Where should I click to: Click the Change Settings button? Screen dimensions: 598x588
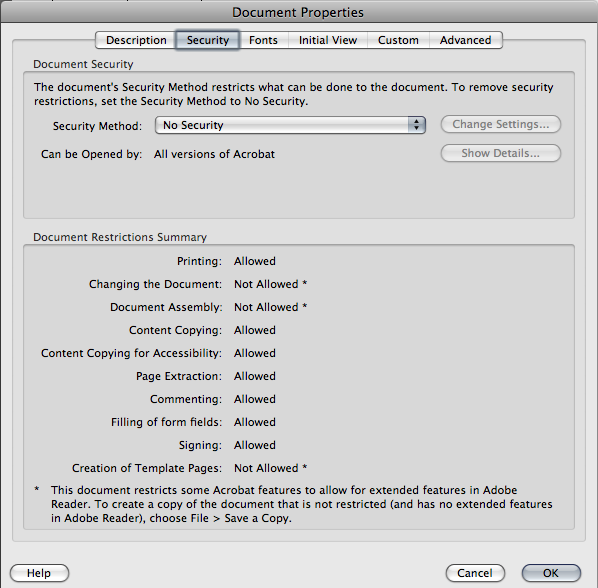[501, 124]
